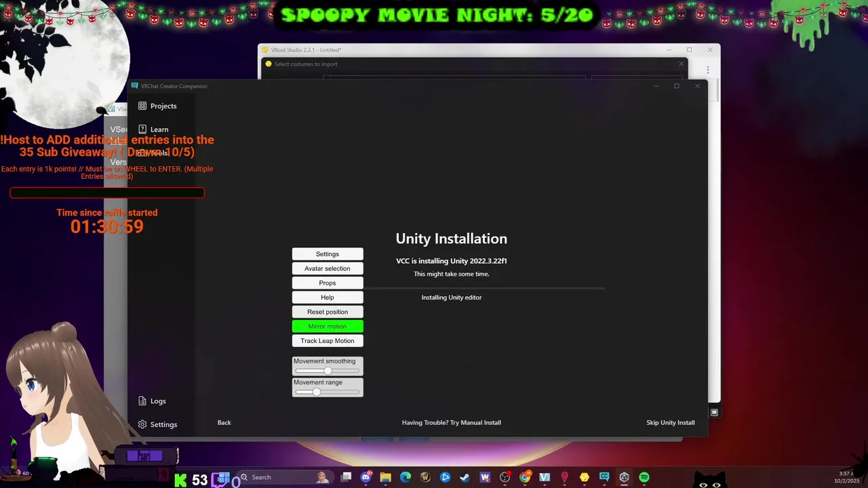Switch to VRoid Studio yellow taskbar icon
This screenshot has width=868, height=488.
click(x=585, y=477)
